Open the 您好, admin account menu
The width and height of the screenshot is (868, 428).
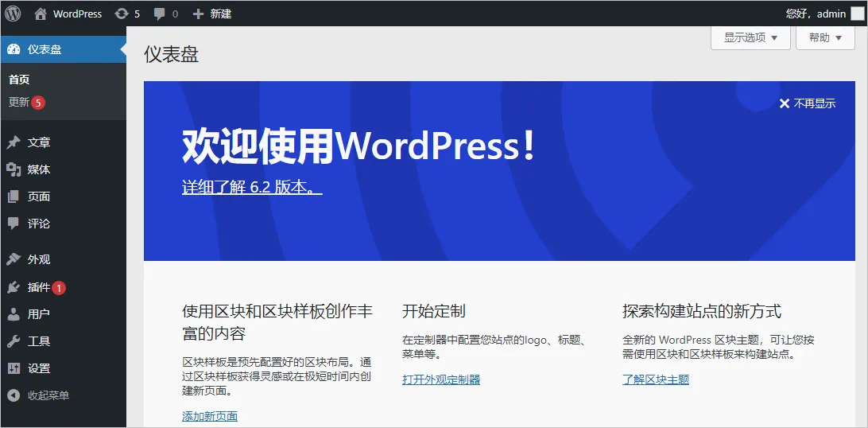click(x=825, y=14)
